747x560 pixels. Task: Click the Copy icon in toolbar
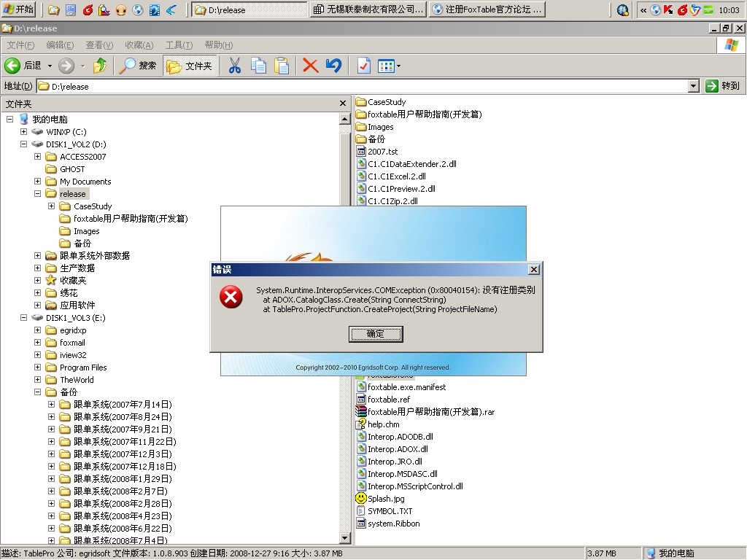[258, 66]
